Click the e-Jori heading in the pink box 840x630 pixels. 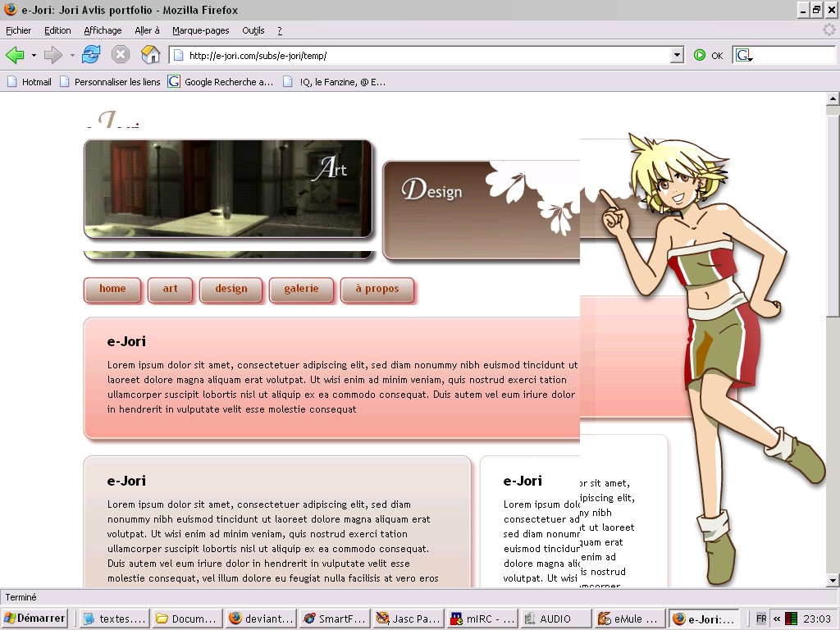(x=126, y=341)
